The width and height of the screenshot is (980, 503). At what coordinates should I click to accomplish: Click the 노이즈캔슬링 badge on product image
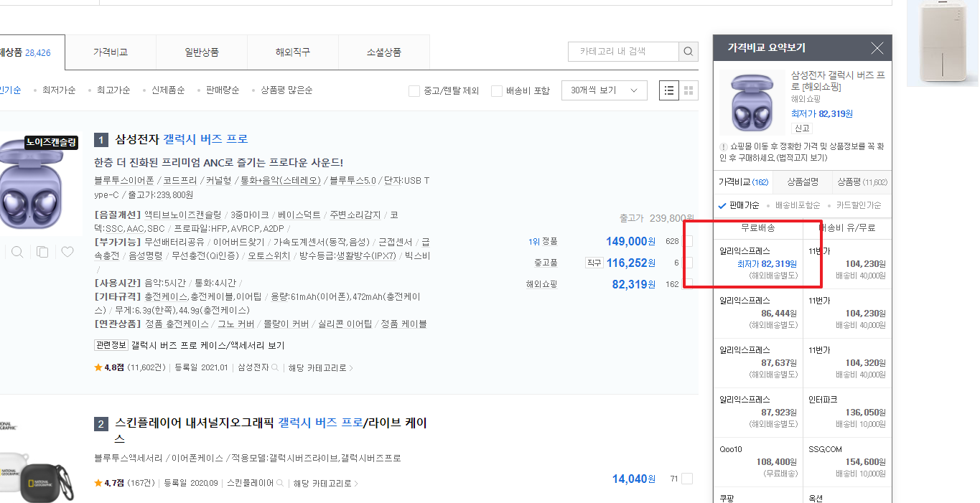(51, 143)
